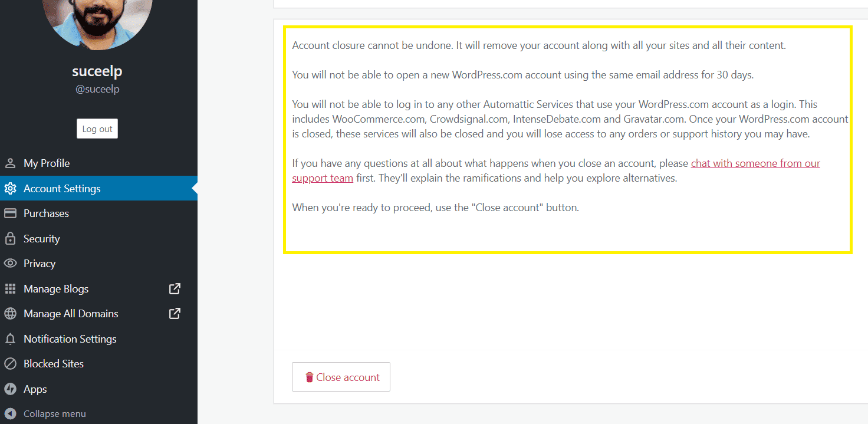Click the Manage Blogs grid icon
This screenshot has width=868, height=424.
[x=10, y=289]
